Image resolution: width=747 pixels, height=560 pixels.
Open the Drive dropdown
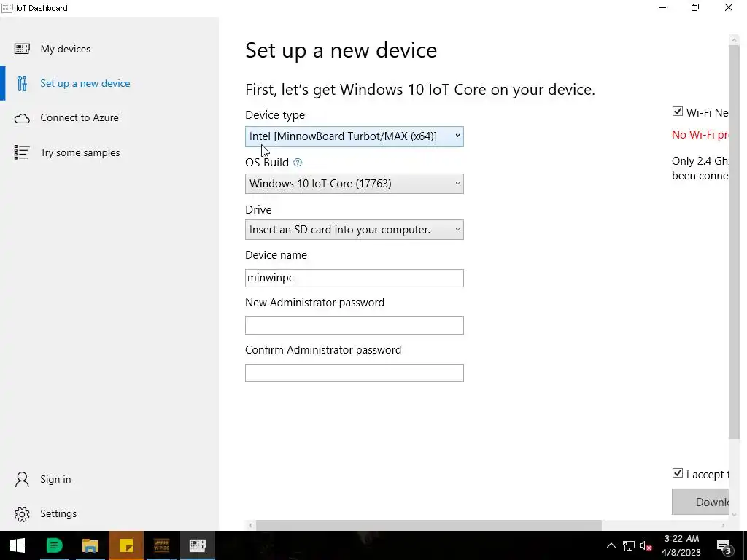tap(355, 230)
